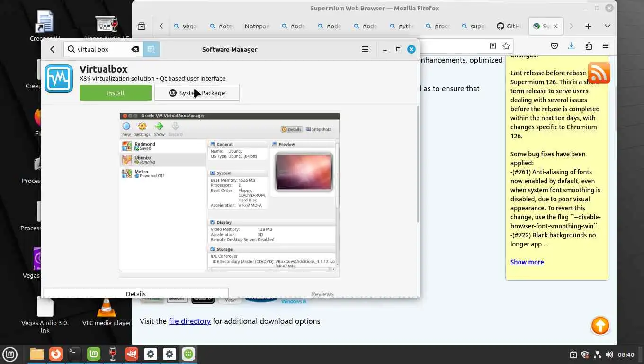
Task: Open the Firefox extensions menu
Action: tap(589, 46)
